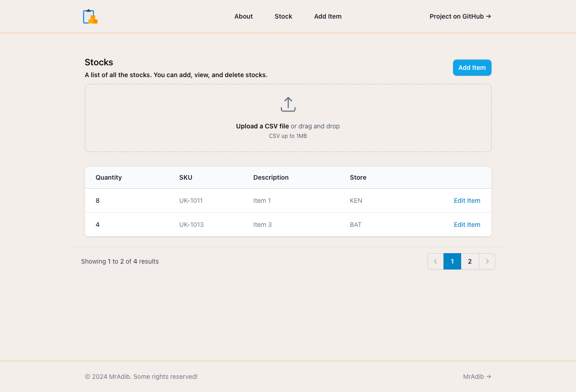The width and height of the screenshot is (576, 392).
Task: Click the CSV drag and drop upload area
Action: coord(288,118)
